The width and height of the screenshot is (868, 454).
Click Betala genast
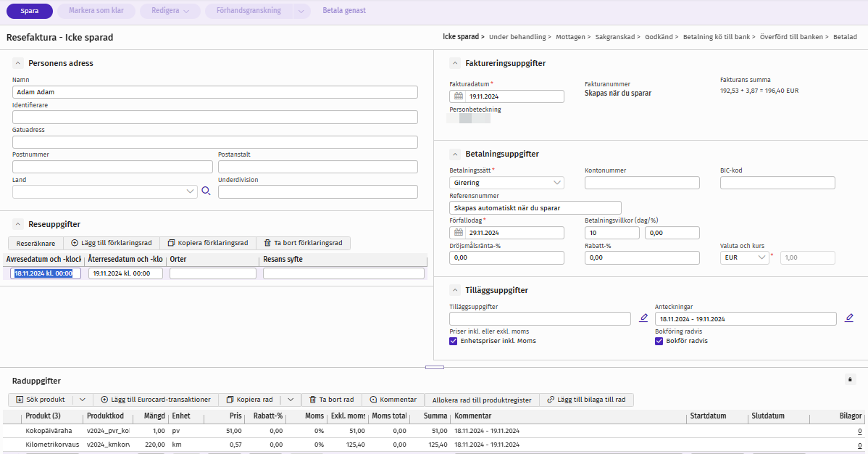pyautogui.click(x=344, y=11)
